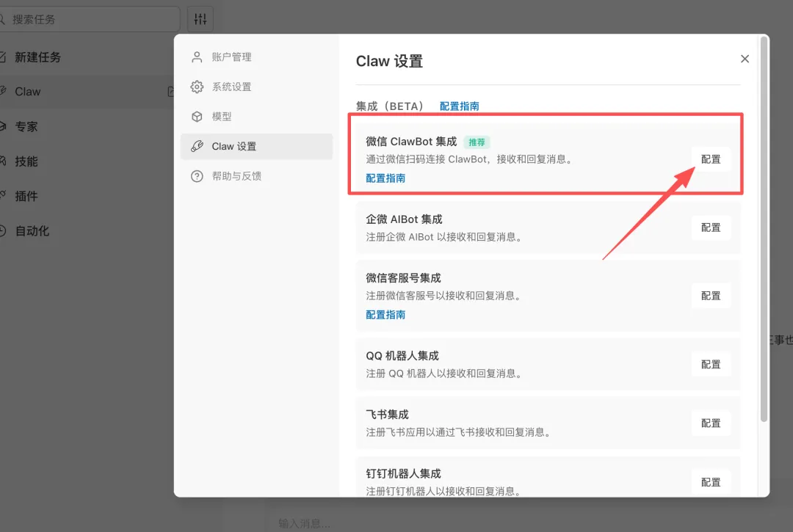
Task: Open 配置指南 link under 微信 ClawBot 集成
Action: click(385, 178)
